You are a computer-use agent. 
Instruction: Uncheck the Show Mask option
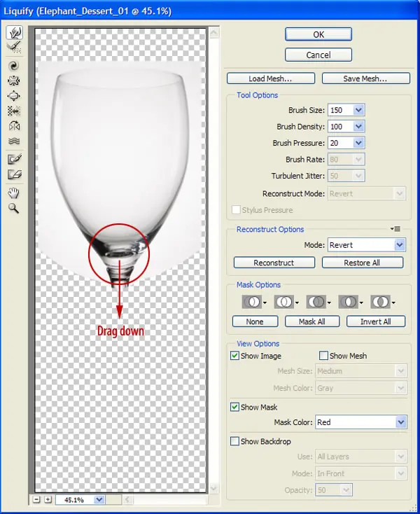pos(234,407)
